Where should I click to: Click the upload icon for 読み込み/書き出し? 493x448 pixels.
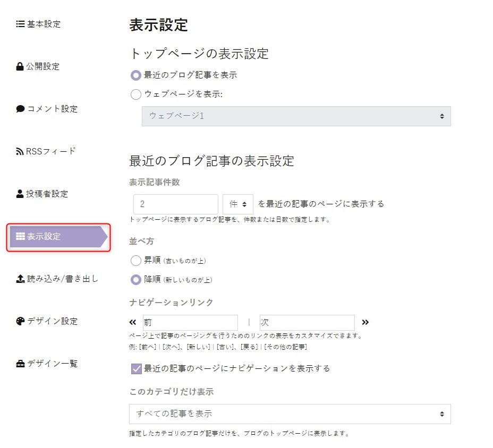[20, 279]
